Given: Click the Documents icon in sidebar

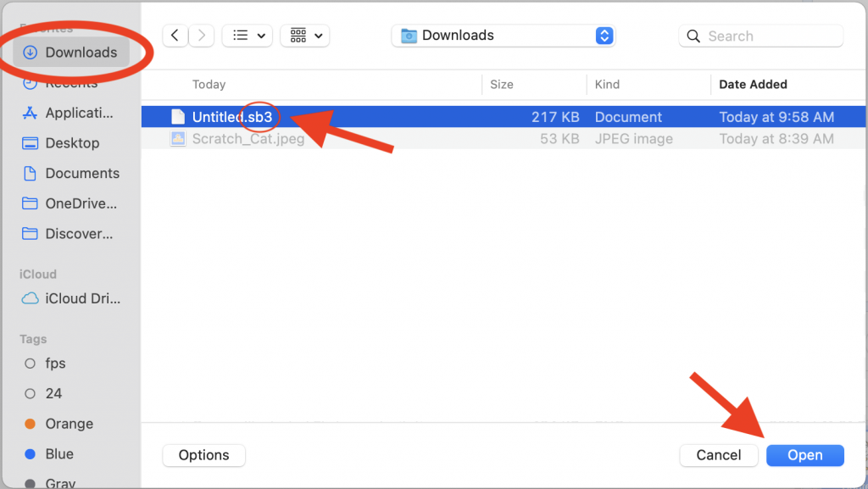Looking at the screenshot, I should click(x=31, y=174).
